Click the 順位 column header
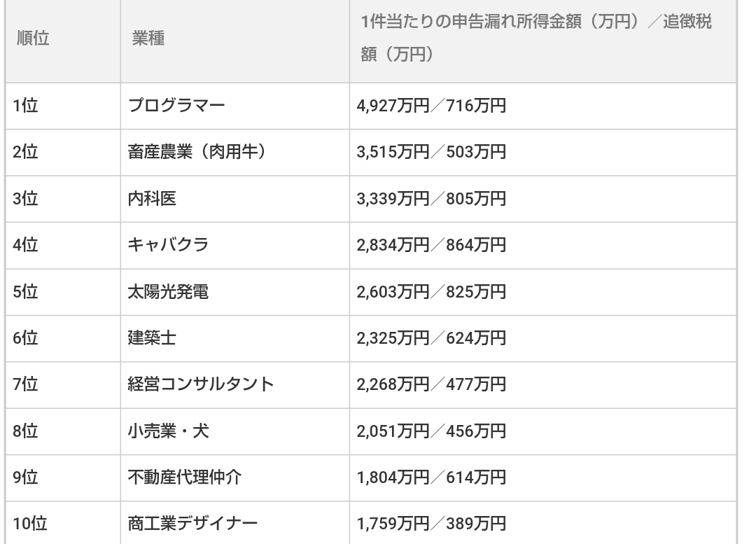 (x=31, y=39)
